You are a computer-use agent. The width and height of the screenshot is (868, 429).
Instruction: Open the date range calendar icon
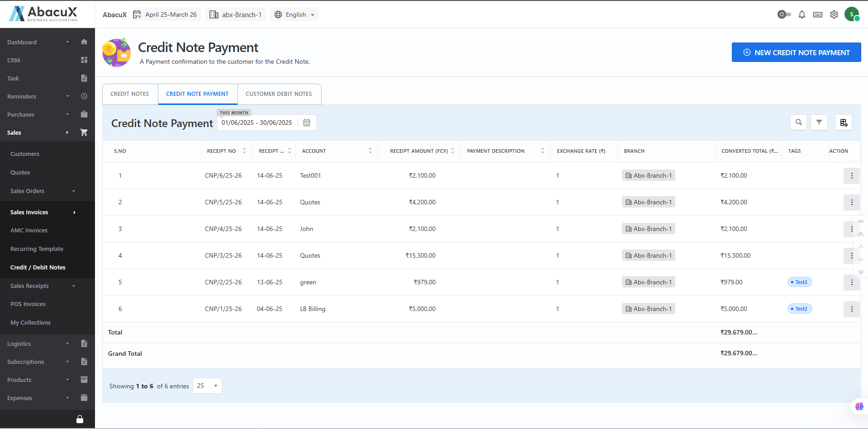(307, 123)
